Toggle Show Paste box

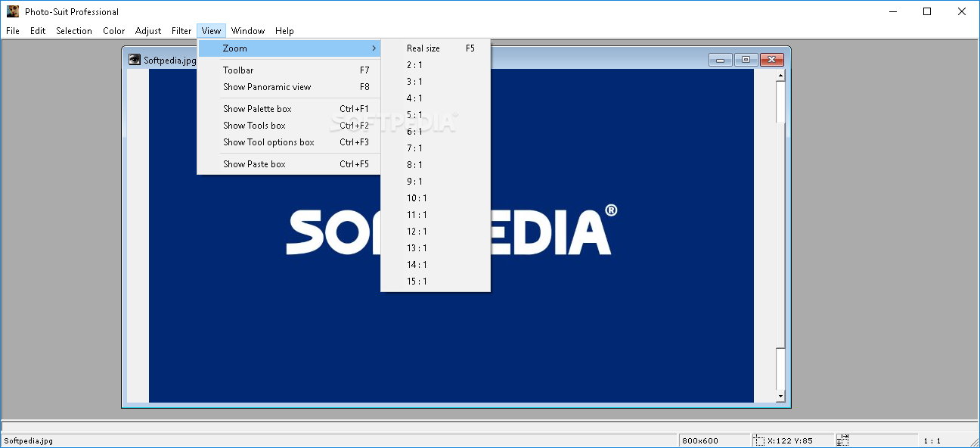click(x=289, y=164)
